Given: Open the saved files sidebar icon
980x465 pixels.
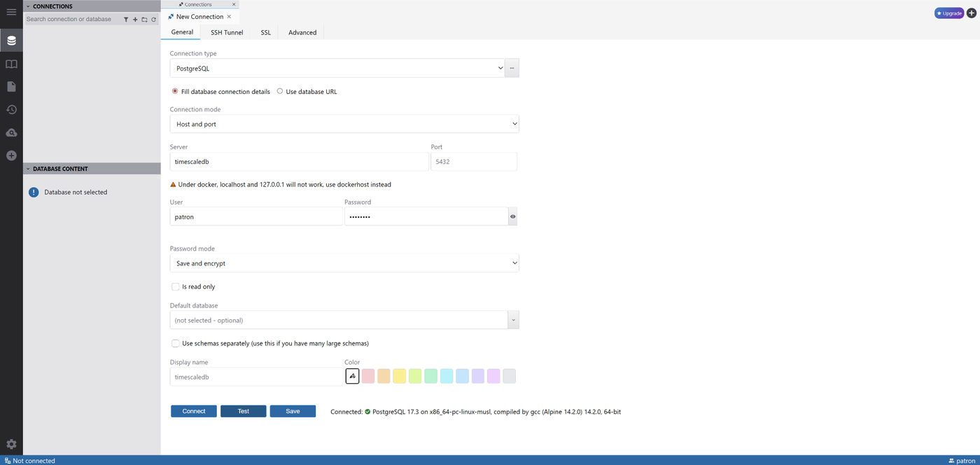Looking at the screenshot, I should coord(11,87).
